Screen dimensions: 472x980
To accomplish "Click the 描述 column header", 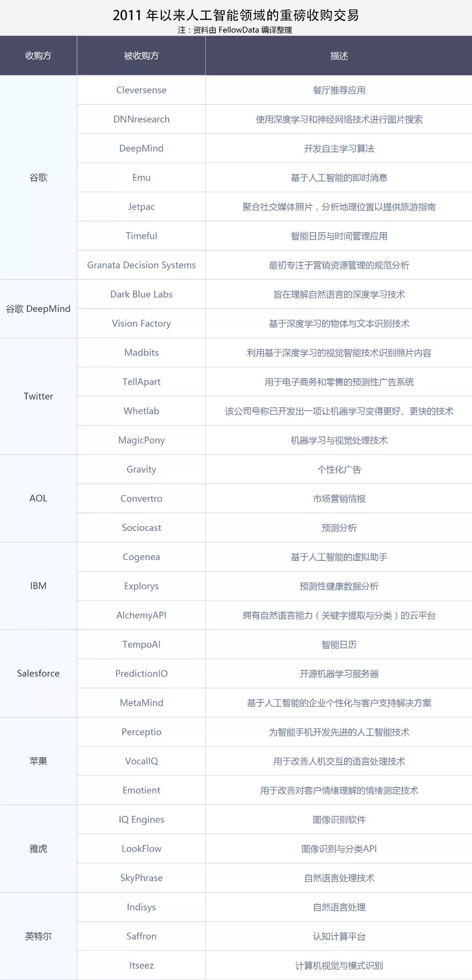I will pos(339,56).
